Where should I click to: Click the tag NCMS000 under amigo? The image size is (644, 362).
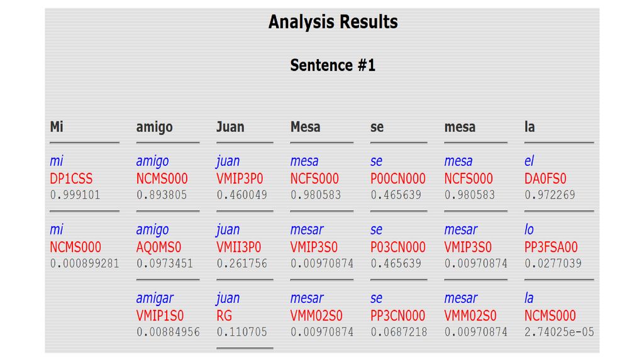(162, 178)
